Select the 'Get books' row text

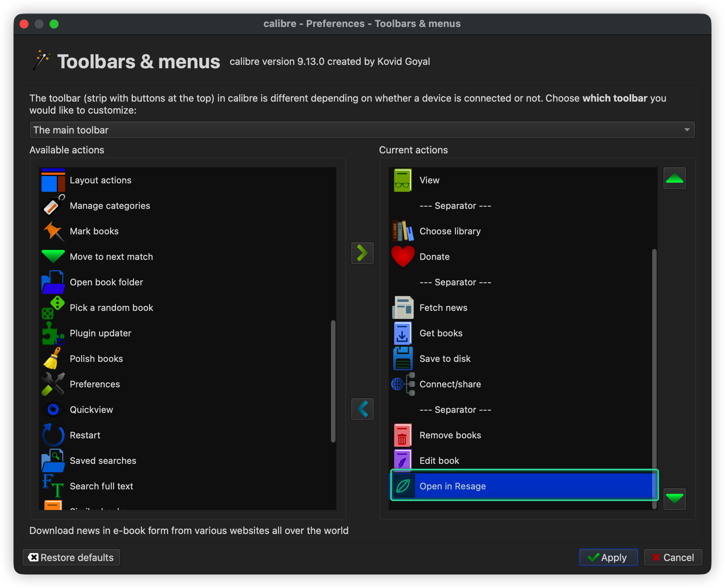(x=441, y=333)
